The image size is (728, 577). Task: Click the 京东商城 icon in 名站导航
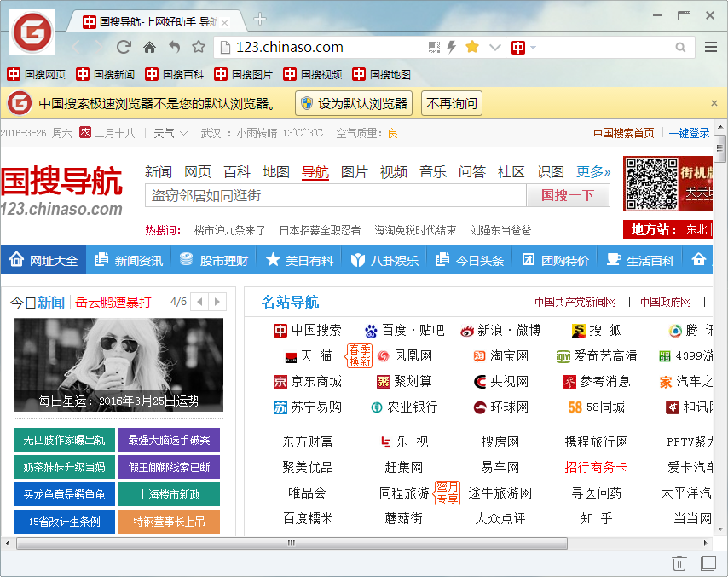click(282, 382)
